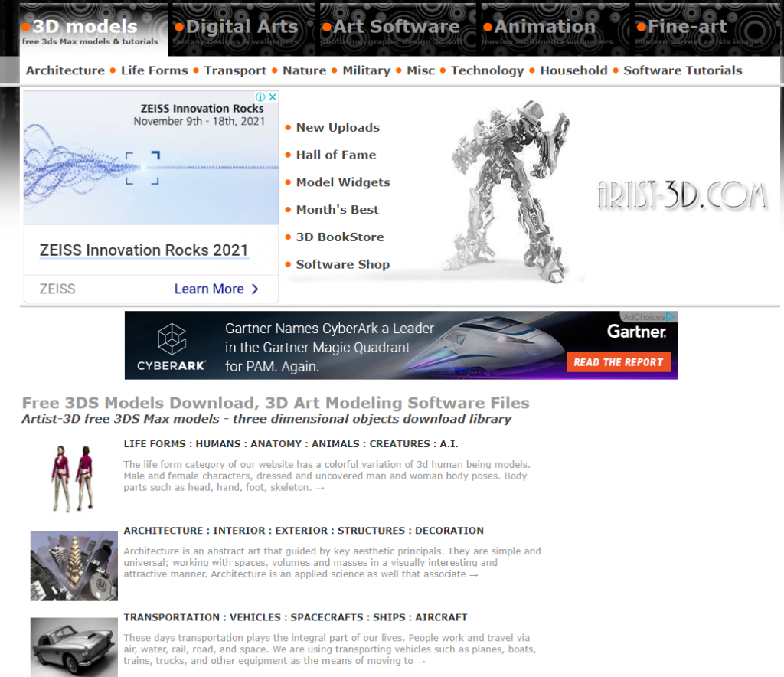The height and width of the screenshot is (677, 784).
Task: Open the New Uploads link
Action: [338, 127]
